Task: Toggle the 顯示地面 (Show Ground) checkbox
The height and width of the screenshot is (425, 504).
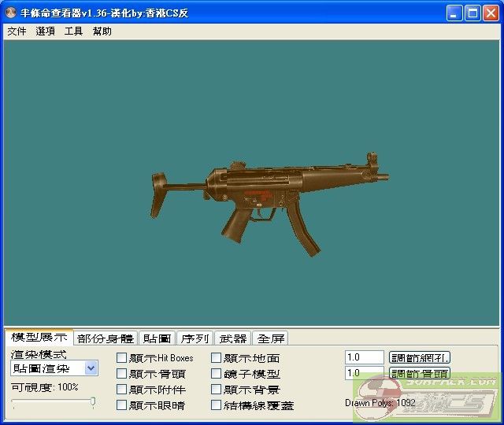Action: (217, 358)
